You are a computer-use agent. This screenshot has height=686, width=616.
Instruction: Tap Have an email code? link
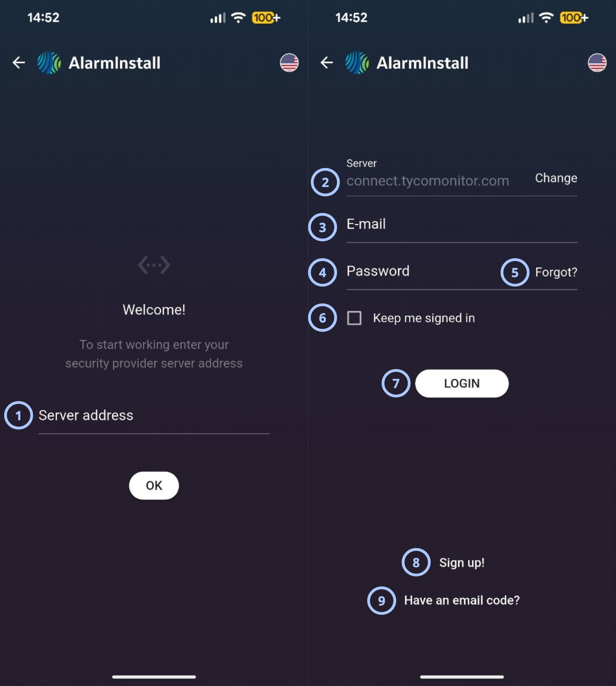(x=462, y=600)
